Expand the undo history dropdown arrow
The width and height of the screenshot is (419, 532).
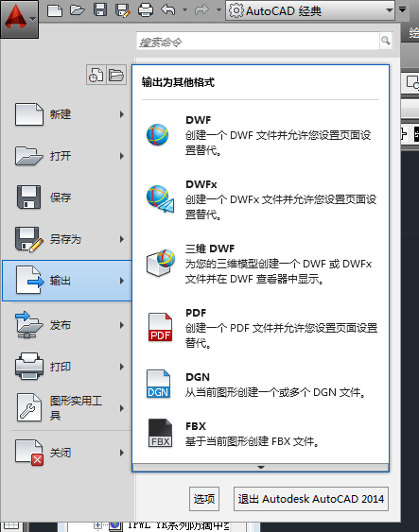click(184, 9)
